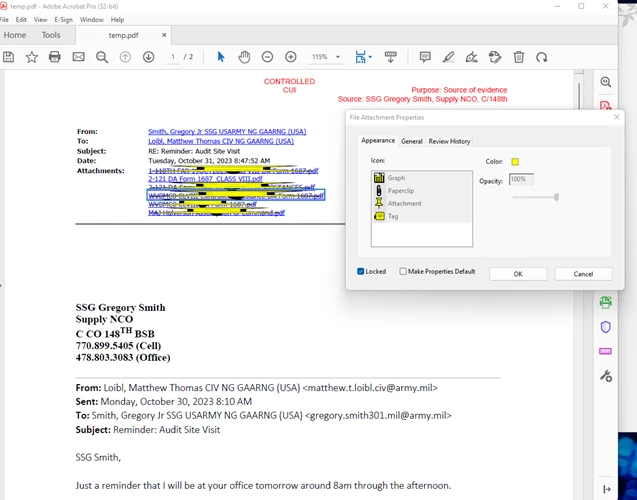Open the View menu
This screenshot has width=637, height=500.
coord(41,19)
